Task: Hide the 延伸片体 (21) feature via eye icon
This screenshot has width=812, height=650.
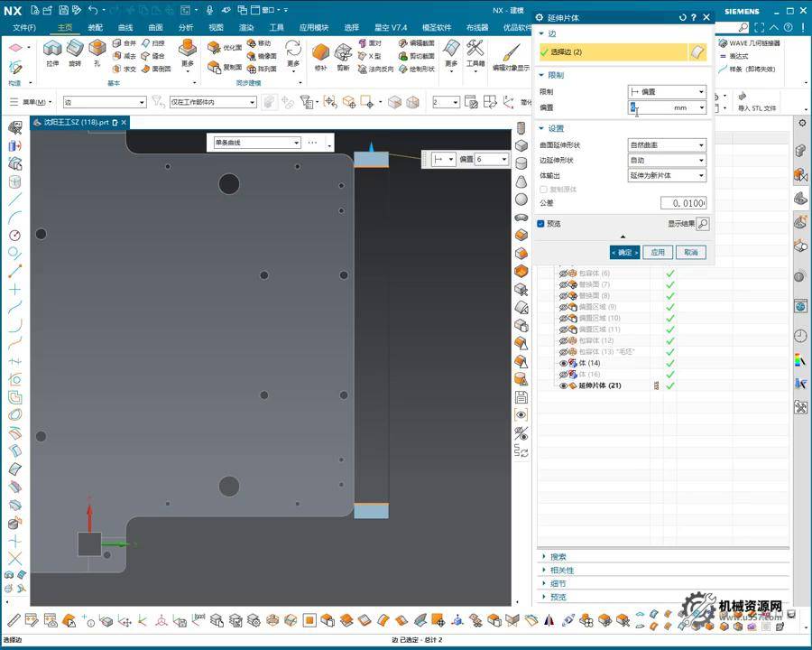Action: click(563, 385)
